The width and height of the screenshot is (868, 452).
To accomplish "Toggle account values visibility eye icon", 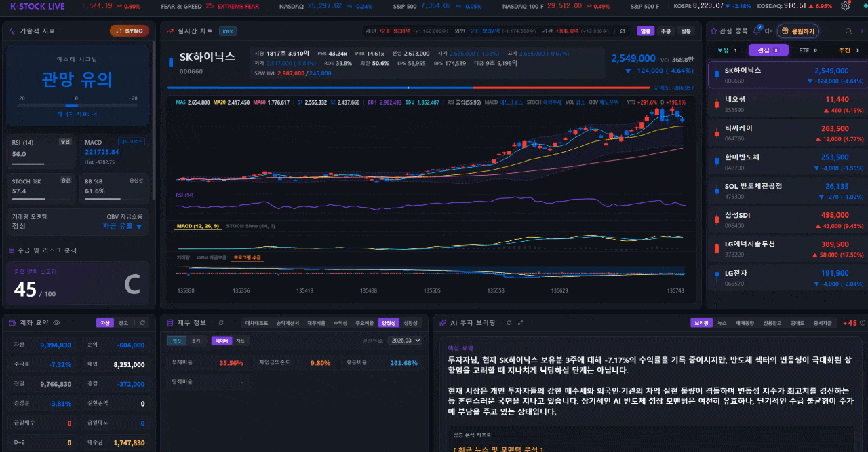I will point(56,323).
